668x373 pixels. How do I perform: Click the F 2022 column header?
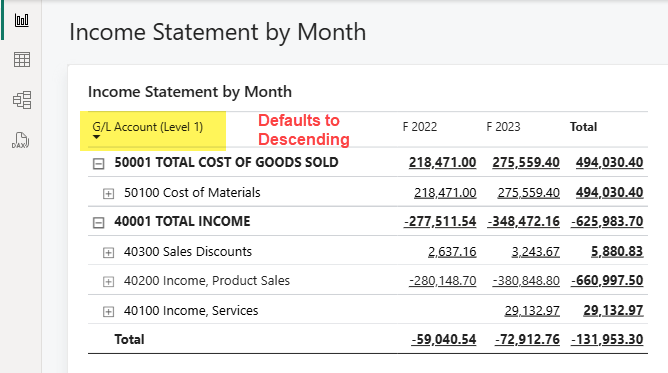point(420,127)
